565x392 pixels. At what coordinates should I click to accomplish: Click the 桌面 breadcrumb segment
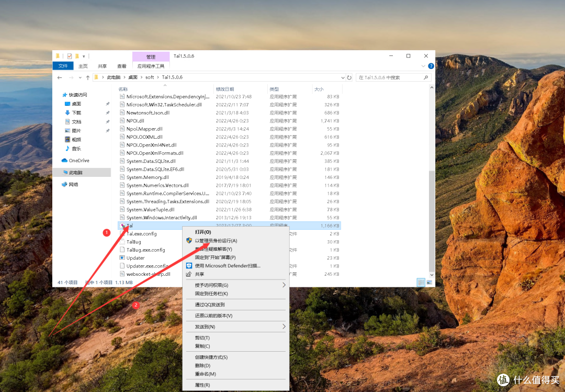tap(133, 77)
